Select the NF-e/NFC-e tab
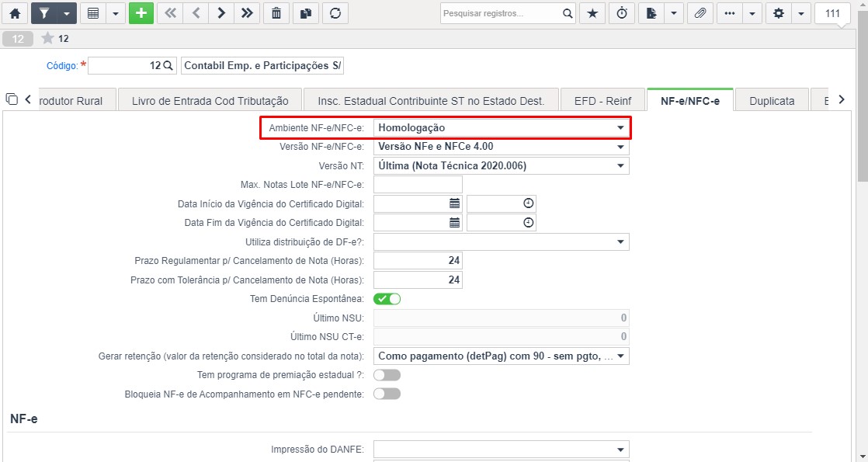Image resolution: width=868 pixels, height=462 pixels. point(690,101)
